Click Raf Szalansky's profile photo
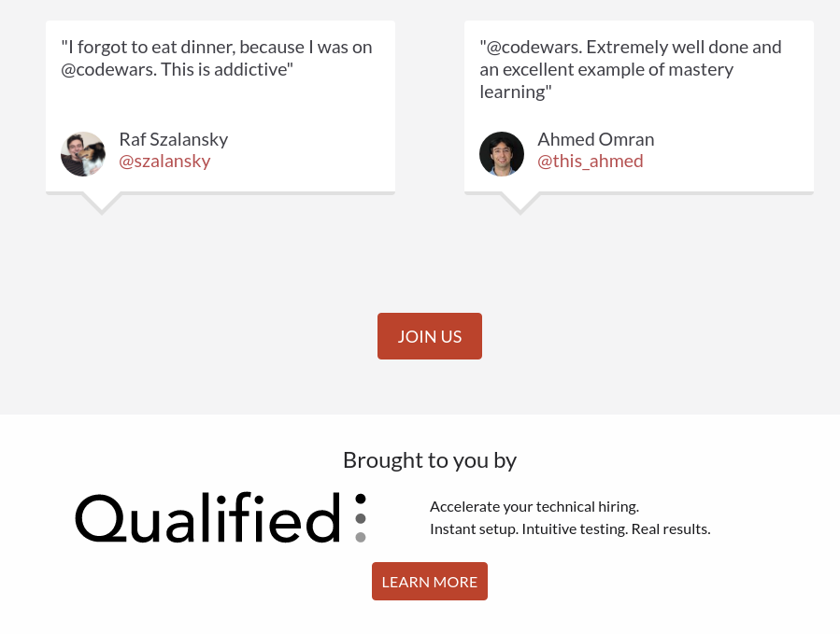 [x=83, y=154]
